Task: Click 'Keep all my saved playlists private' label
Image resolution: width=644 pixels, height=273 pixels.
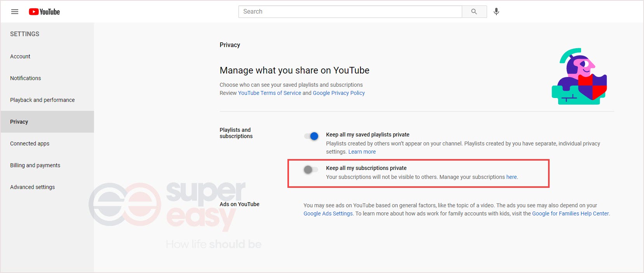Action: click(x=368, y=135)
